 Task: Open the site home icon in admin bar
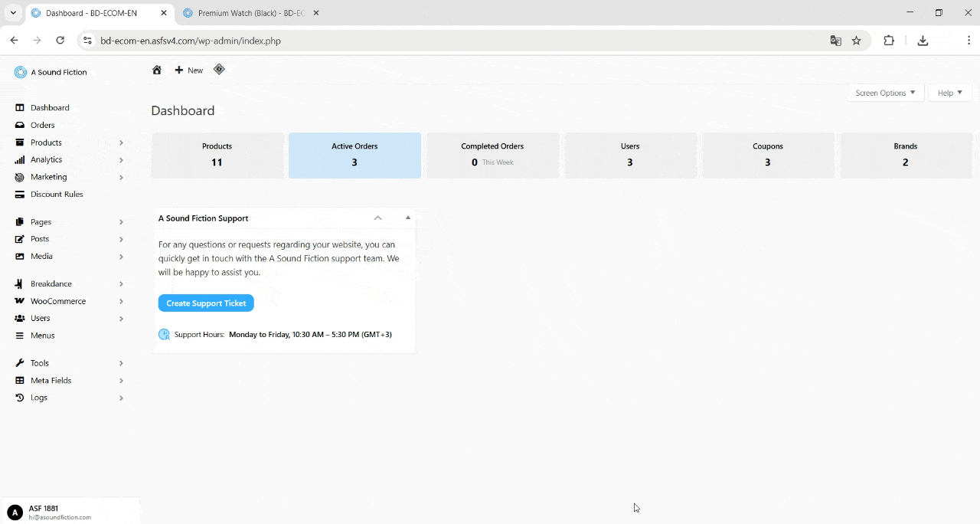157,70
